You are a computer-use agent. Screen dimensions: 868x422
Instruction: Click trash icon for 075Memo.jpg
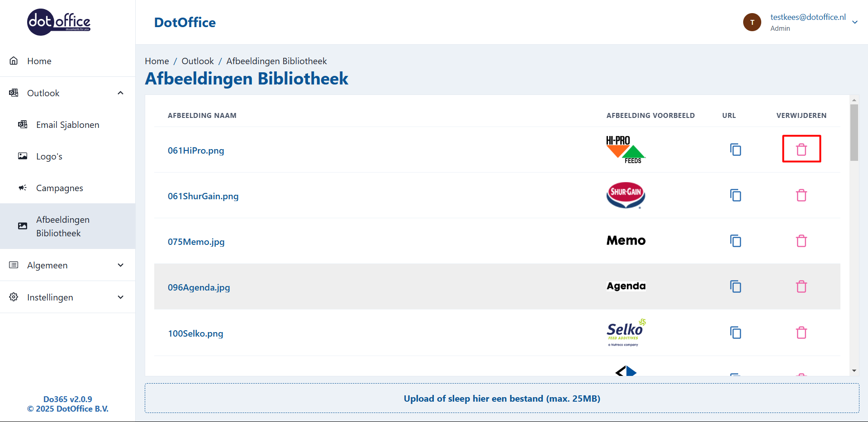801,241
